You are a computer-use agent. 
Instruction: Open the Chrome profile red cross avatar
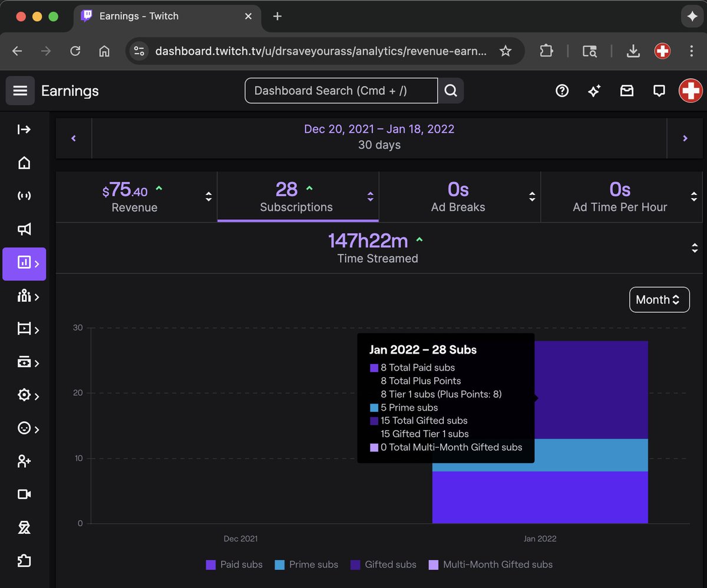662,51
